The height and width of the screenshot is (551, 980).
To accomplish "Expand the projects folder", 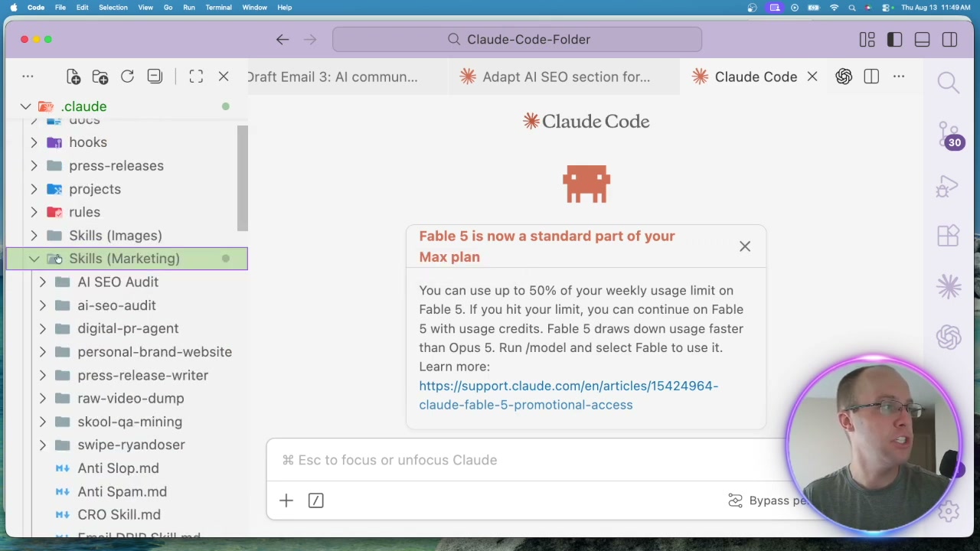I will [x=34, y=189].
